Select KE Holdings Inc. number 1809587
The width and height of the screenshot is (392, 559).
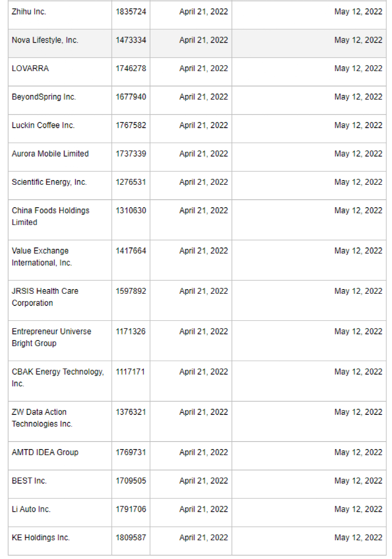point(131,537)
